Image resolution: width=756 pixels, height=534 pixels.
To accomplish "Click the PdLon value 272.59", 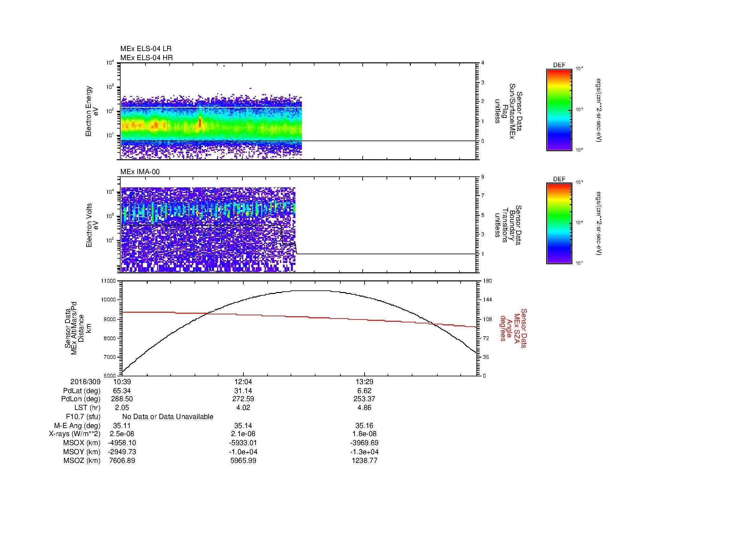I will (x=243, y=399).
